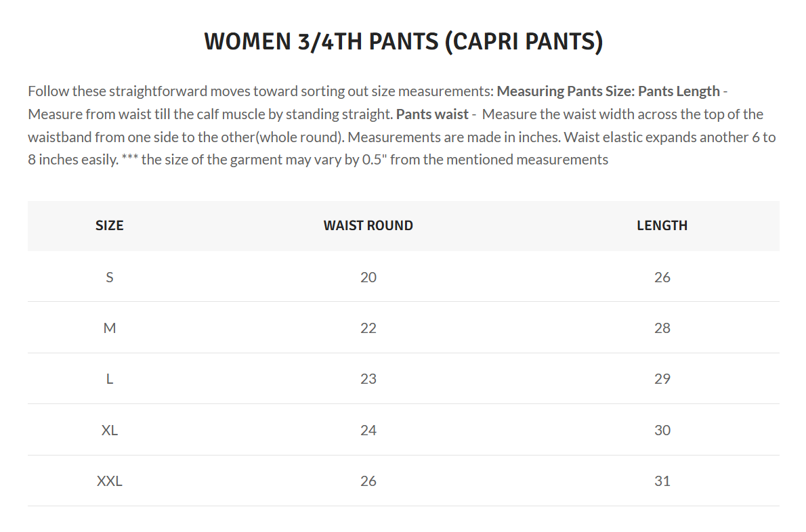Click the SIZE column header
Screen dimensions: 806x532
point(110,226)
